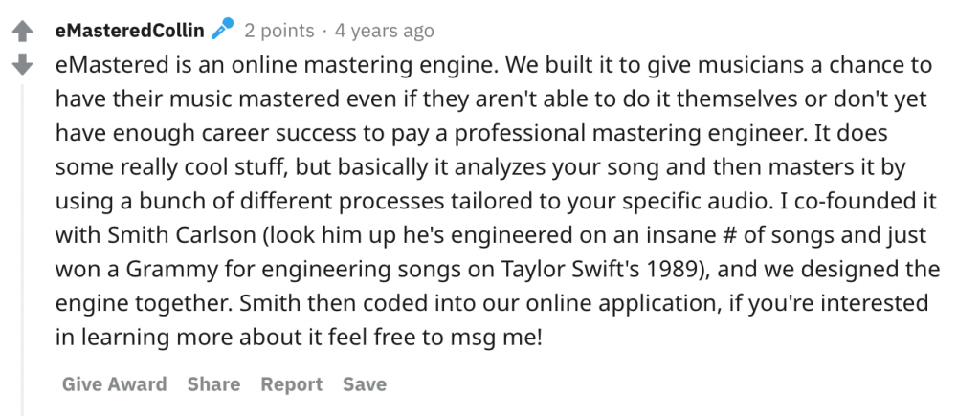Image resolution: width=980 pixels, height=416 pixels.
Task: Report the comment
Action: click(x=291, y=384)
